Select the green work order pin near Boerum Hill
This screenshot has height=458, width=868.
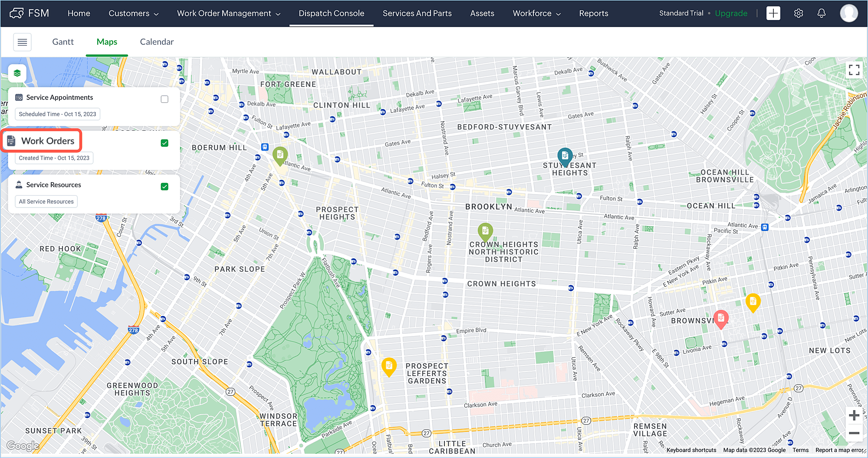click(x=280, y=155)
